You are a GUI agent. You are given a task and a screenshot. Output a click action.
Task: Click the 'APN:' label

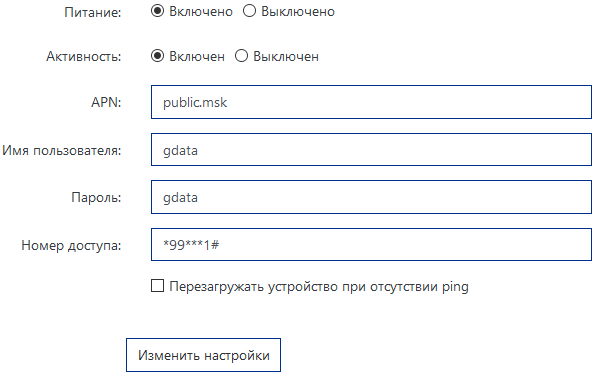tap(106, 102)
